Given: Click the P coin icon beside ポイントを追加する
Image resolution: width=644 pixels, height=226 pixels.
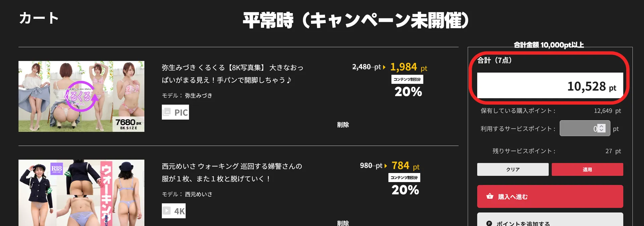Looking at the screenshot, I should pyautogui.click(x=489, y=223).
